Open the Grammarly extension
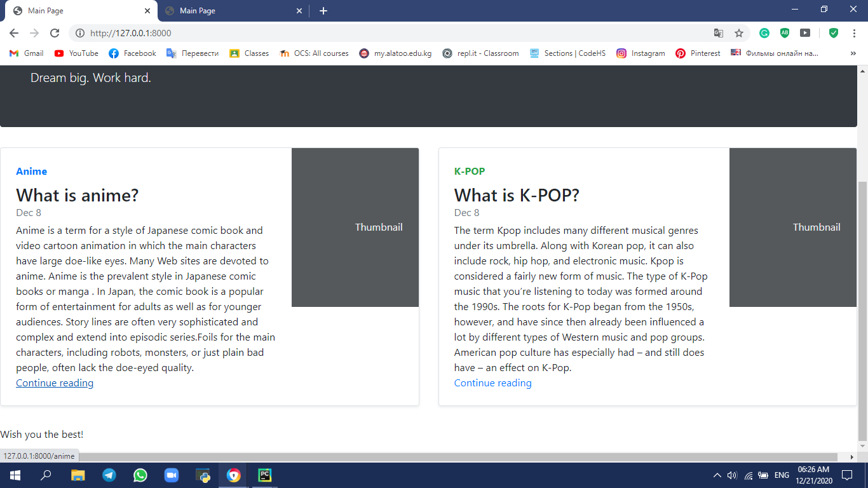The image size is (868, 488). click(x=764, y=32)
